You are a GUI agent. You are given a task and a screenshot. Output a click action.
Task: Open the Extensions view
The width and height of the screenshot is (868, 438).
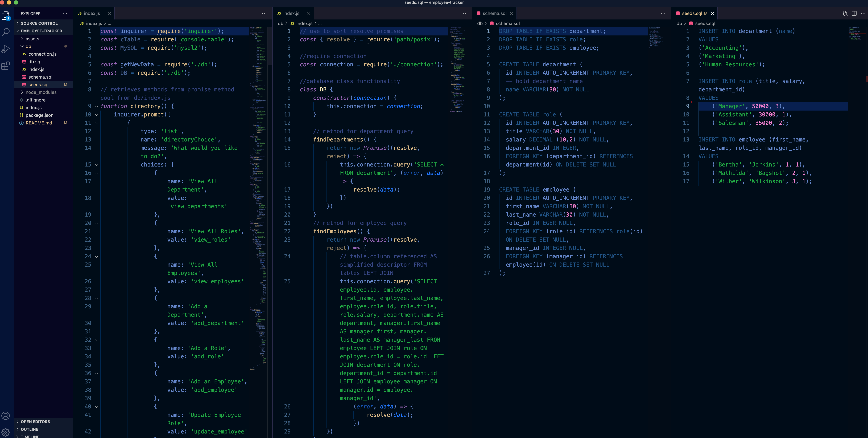coord(6,66)
